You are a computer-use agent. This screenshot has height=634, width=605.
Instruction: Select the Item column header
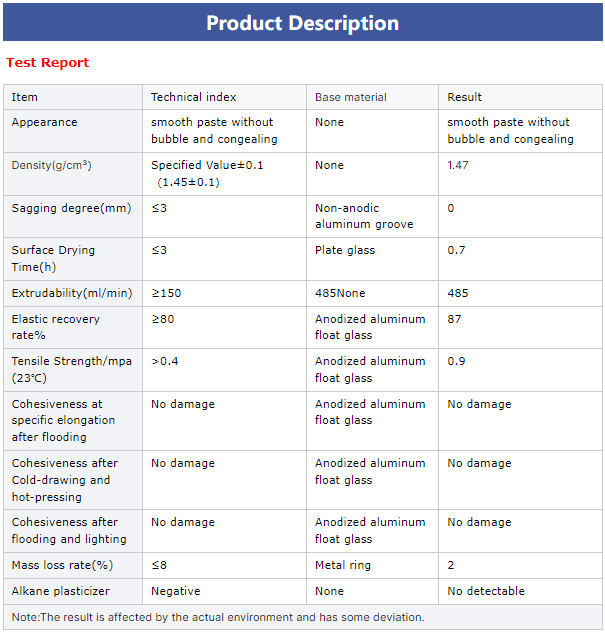coord(73,97)
